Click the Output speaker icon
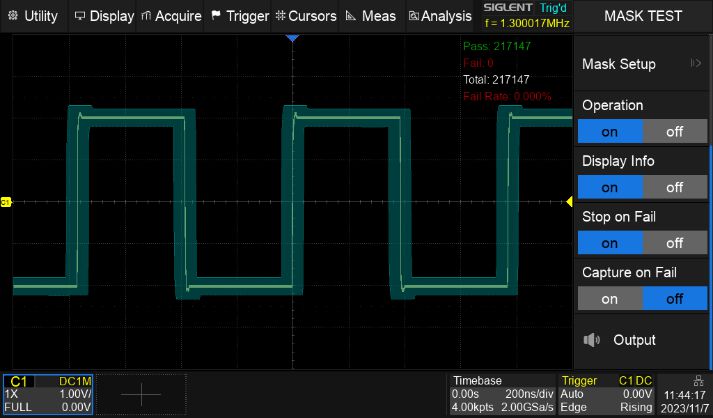 coord(592,340)
